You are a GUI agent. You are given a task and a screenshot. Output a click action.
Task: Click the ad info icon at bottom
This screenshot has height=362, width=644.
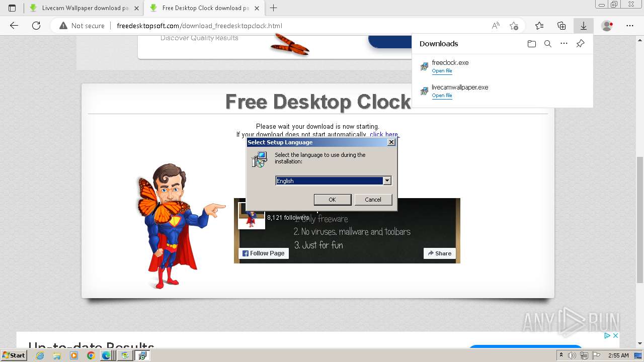[607, 335]
